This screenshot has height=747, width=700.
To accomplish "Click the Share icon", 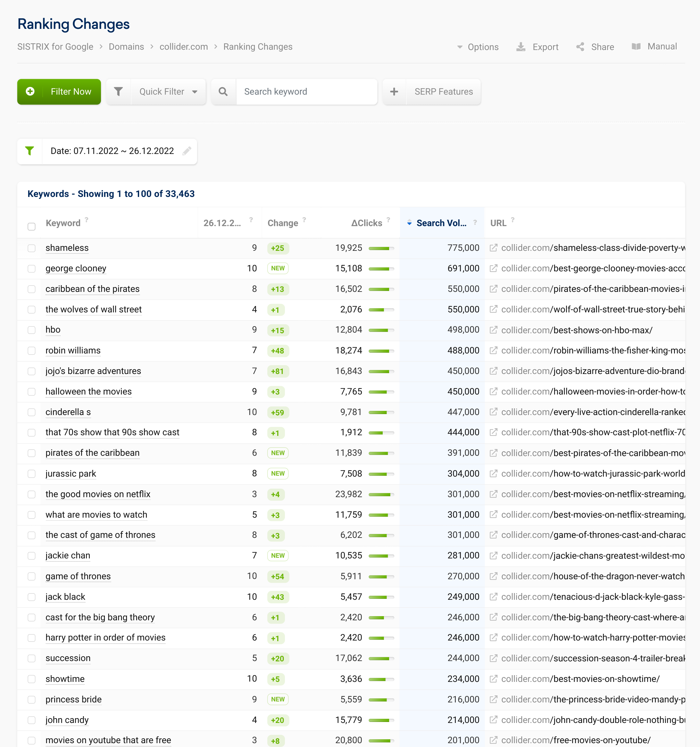I will (580, 47).
